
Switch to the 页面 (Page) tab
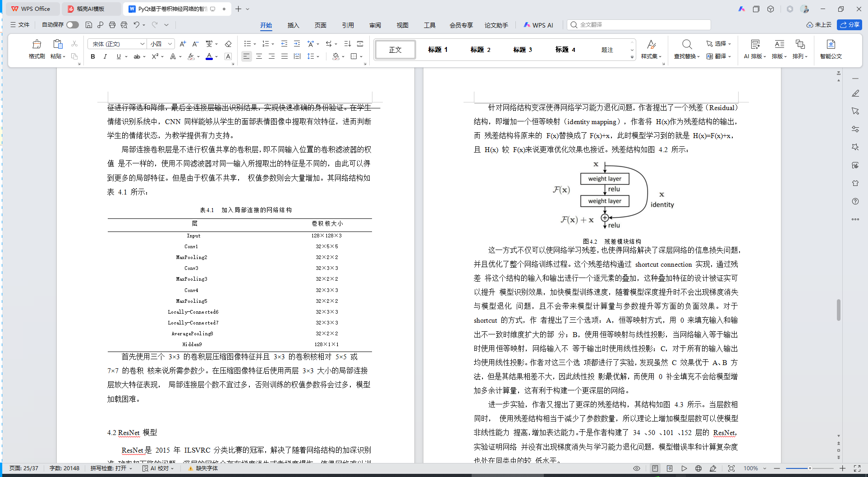tap(321, 25)
